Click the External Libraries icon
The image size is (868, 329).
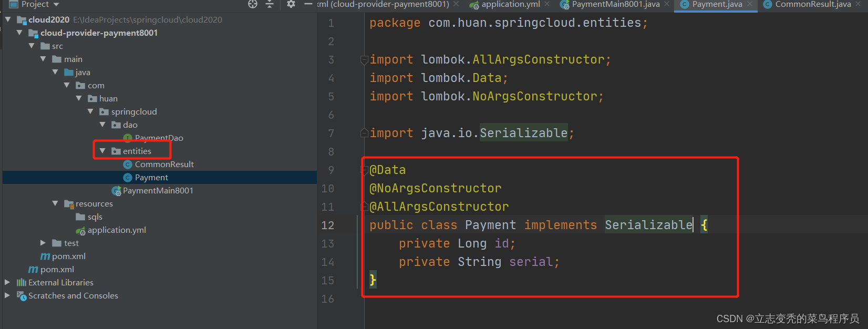coord(22,283)
